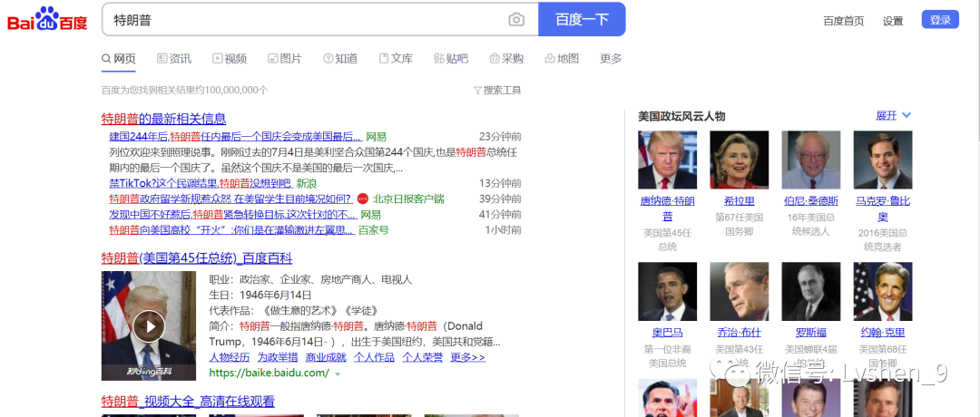The image size is (980, 417).
Task: Open 奥巴马 name link
Action: pyautogui.click(x=668, y=333)
